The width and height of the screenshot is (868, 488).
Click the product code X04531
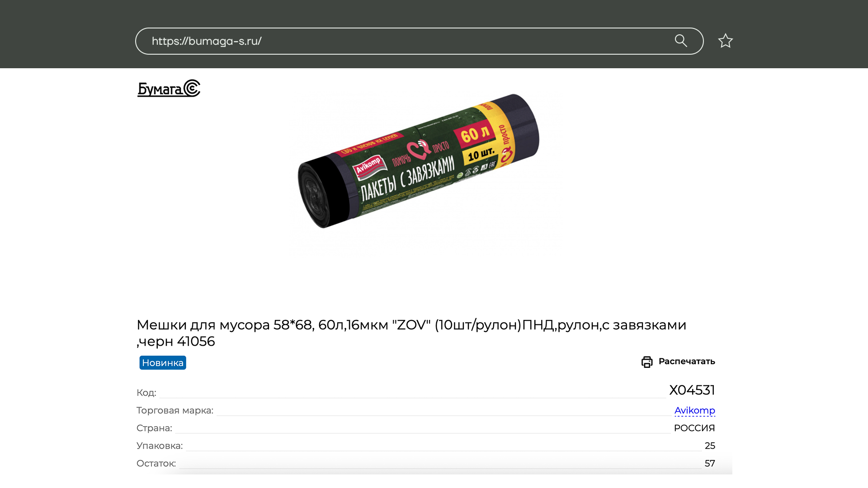(692, 390)
